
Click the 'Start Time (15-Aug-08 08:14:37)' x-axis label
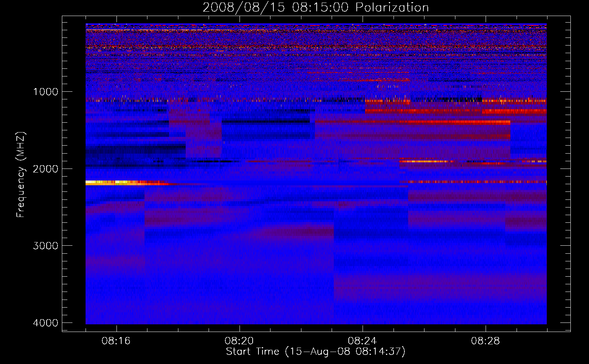[316, 352]
